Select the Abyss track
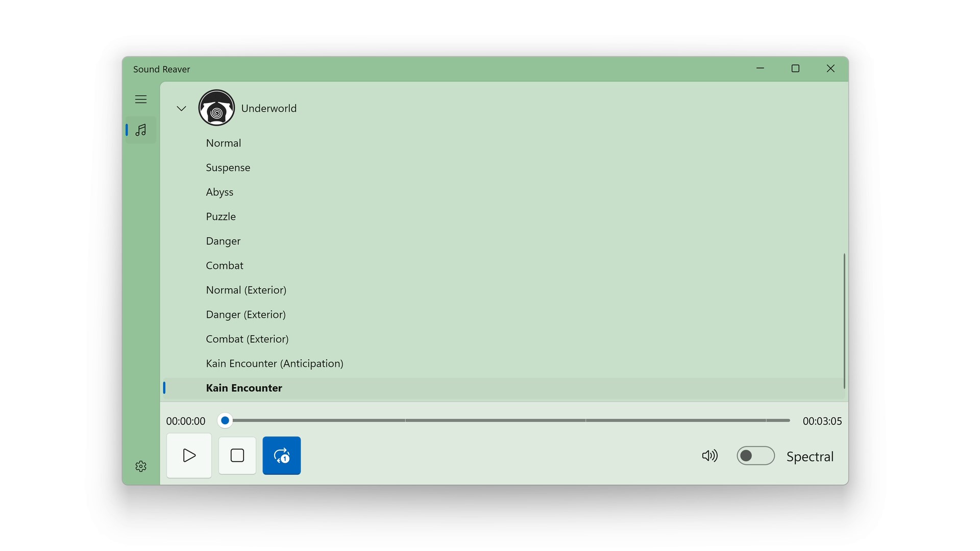The height and width of the screenshot is (551, 980). point(219,192)
